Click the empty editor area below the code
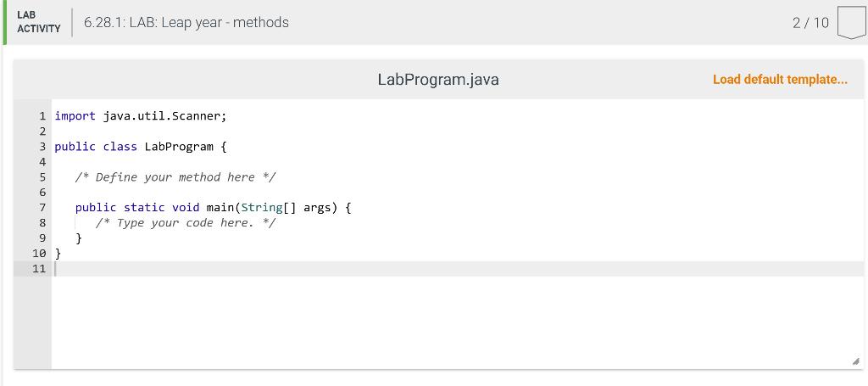 coord(458,322)
